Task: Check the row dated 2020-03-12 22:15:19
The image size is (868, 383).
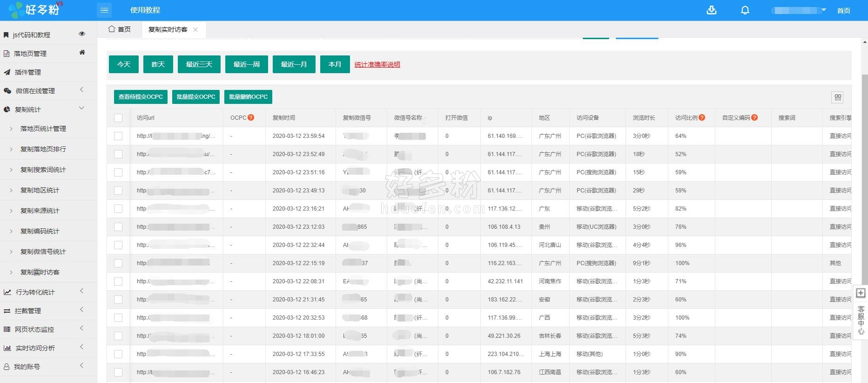Action: [x=118, y=263]
